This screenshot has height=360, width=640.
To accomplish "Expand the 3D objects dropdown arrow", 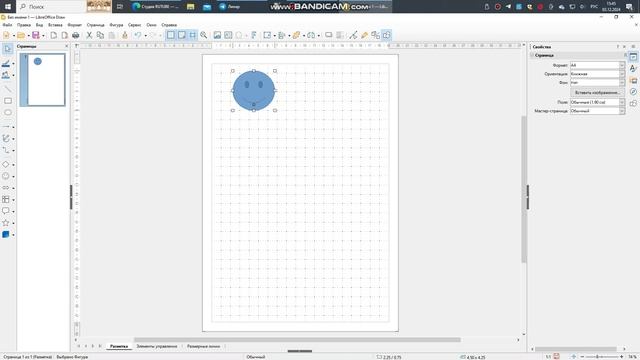I will [13, 235].
